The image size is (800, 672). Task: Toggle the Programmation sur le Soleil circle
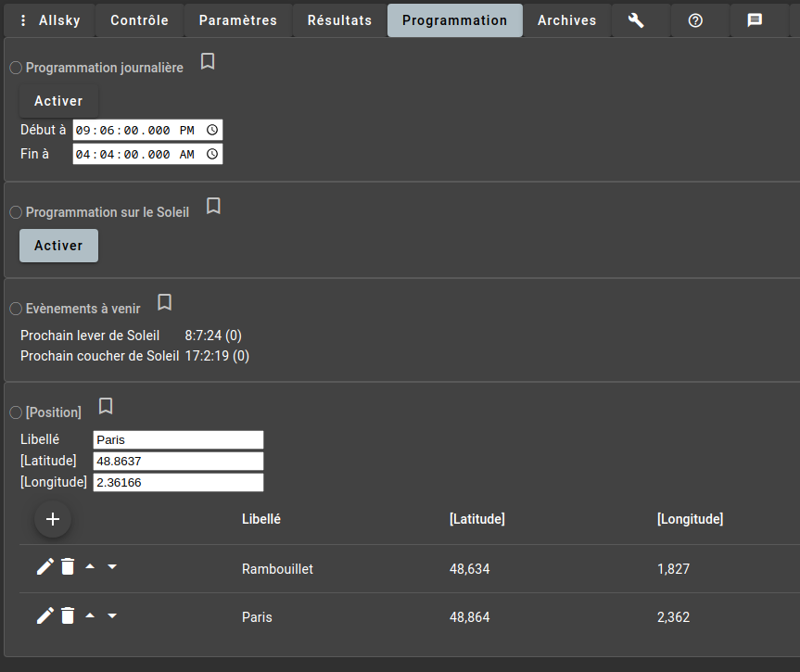coord(16,212)
